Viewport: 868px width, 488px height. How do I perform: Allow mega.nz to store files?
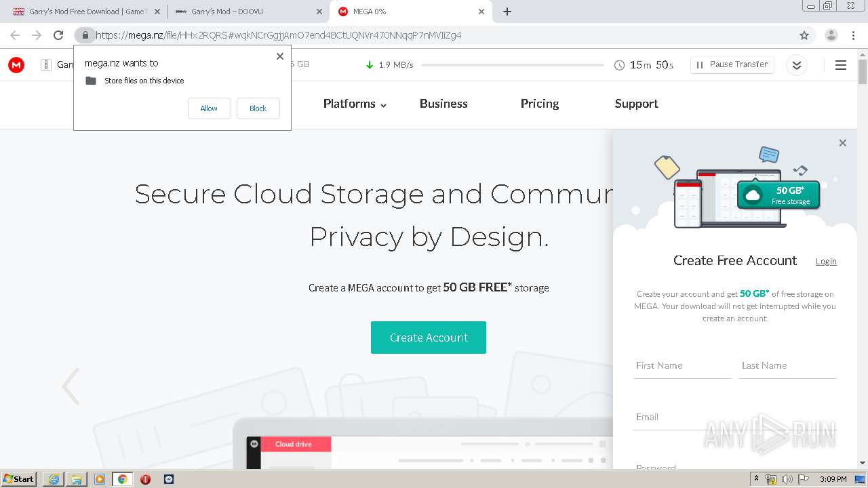pos(209,108)
